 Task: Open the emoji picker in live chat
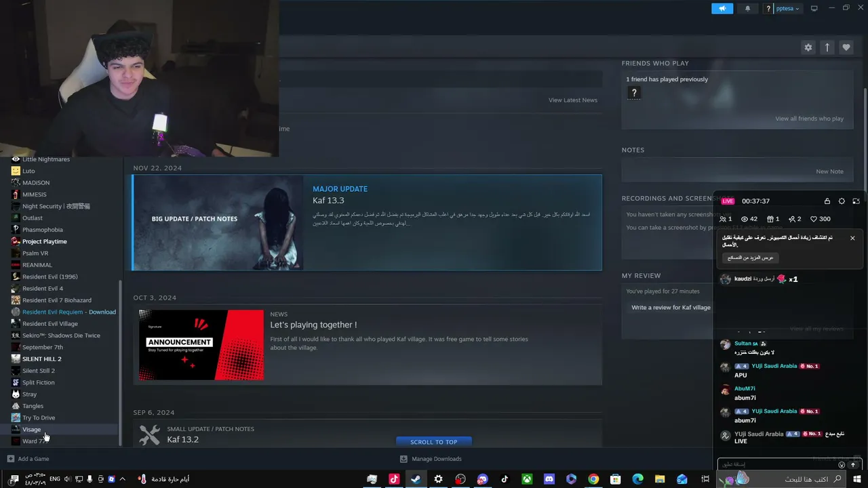tap(842, 465)
